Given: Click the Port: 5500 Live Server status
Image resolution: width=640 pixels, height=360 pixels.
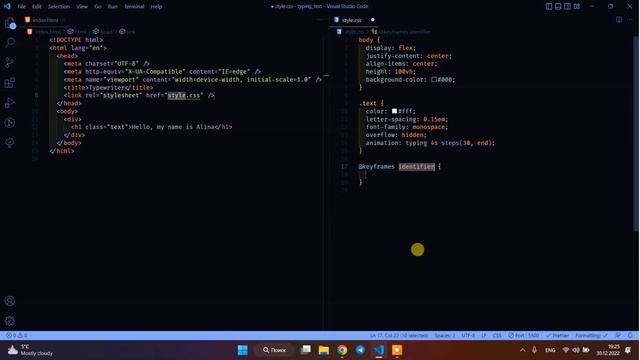Looking at the screenshot, I should [524, 336].
